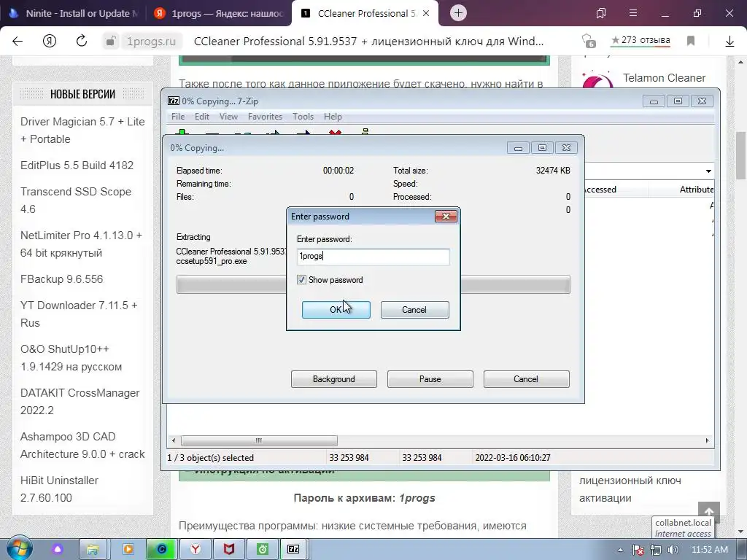Viewport: 747px width, 560px height.
Task: Open browser downloads arrow icon
Action: [x=729, y=42]
